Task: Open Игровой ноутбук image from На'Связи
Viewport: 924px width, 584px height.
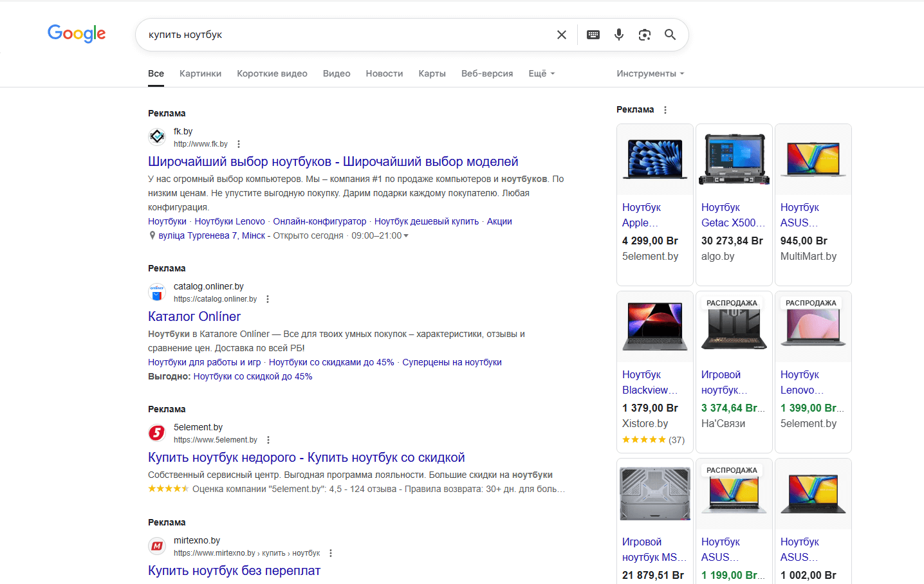Action: (734, 327)
